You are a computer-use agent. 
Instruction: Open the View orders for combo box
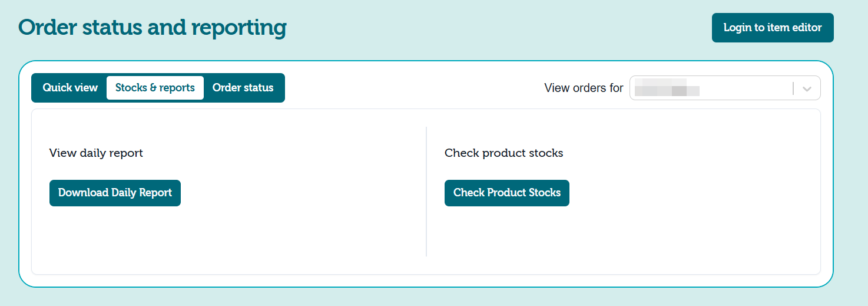tap(725, 88)
